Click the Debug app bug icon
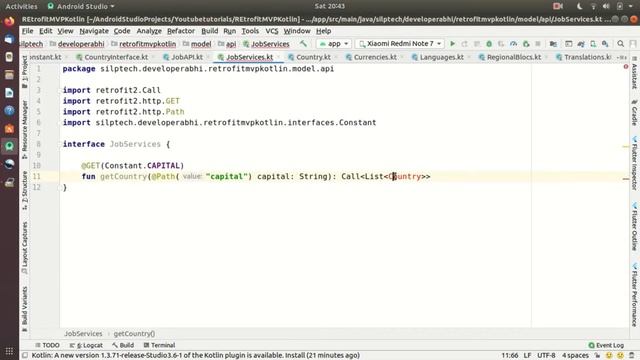 click(489, 44)
